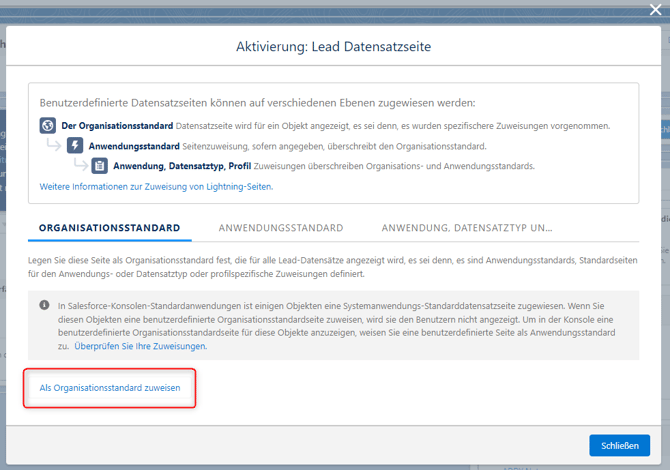Follow the Überprüfen Sie Ihre Zuweisungen link
The width and height of the screenshot is (670, 470).
coord(141,346)
